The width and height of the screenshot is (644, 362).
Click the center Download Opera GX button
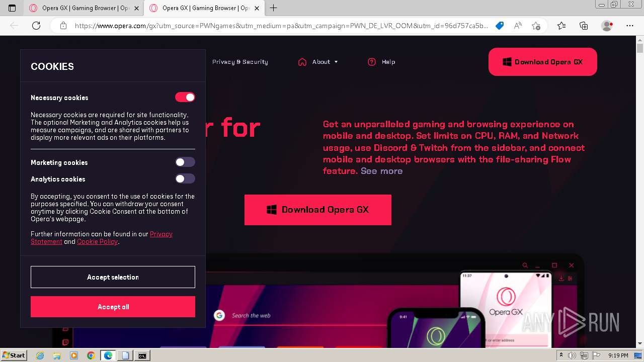click(318, 210)
